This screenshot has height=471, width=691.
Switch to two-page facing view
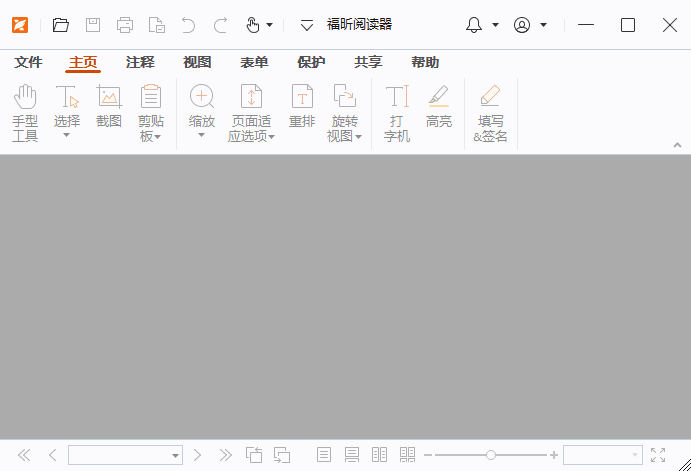[379, 455]
